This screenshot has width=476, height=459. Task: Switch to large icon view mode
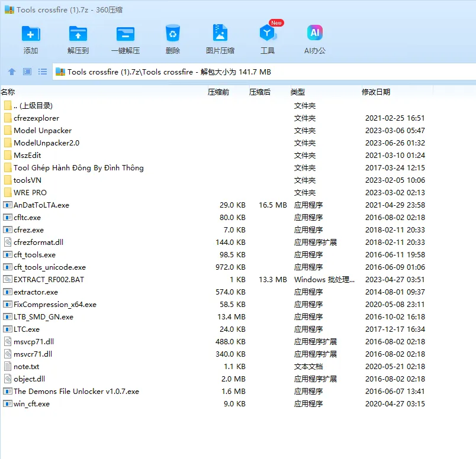click(x=26, y=72)
